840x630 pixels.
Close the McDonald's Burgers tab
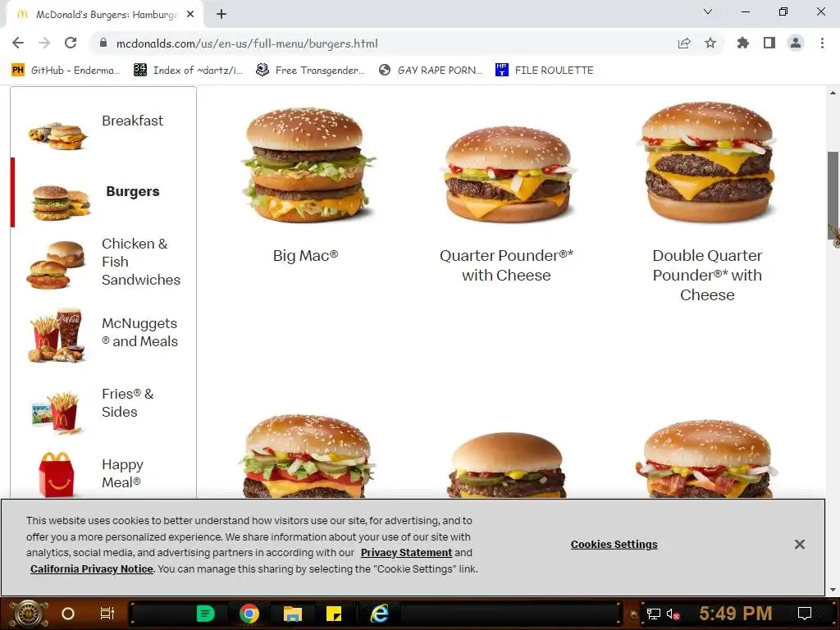190,15
